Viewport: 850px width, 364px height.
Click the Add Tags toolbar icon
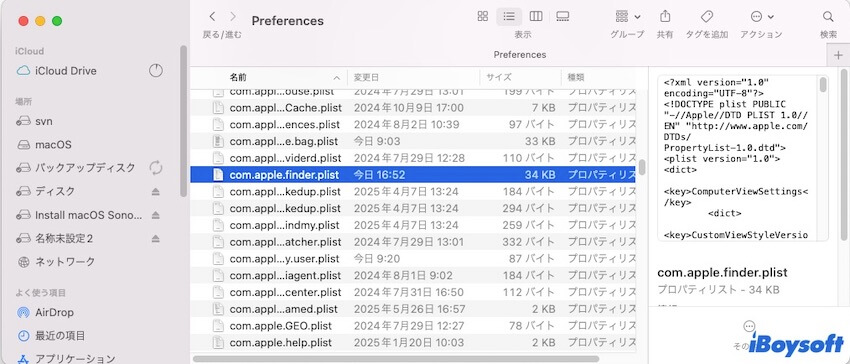pos(707,16)
